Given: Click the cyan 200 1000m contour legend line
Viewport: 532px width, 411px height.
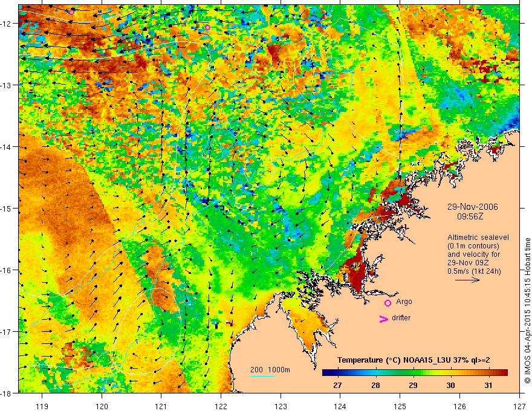Looking at the screenshot, I should [262, 376].
